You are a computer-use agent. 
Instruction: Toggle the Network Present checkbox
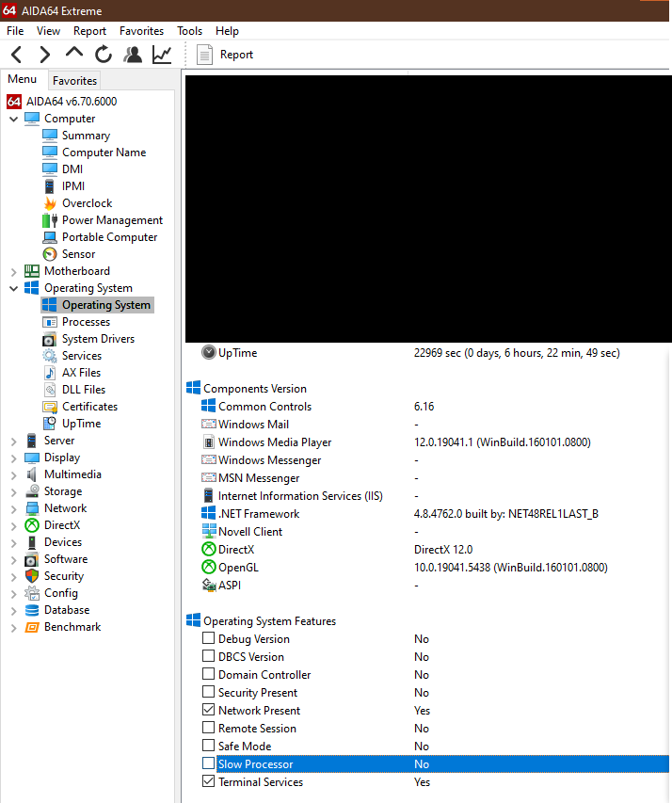point(208,710)
